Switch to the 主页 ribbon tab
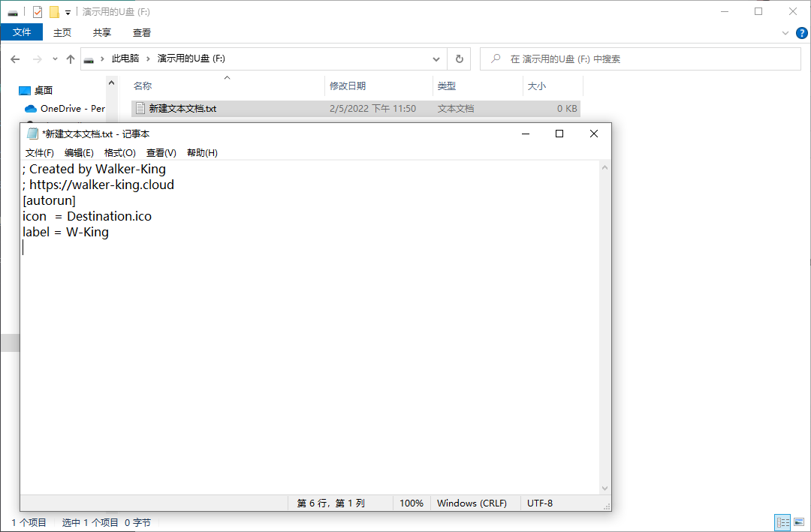 click(x=62, y=32)
